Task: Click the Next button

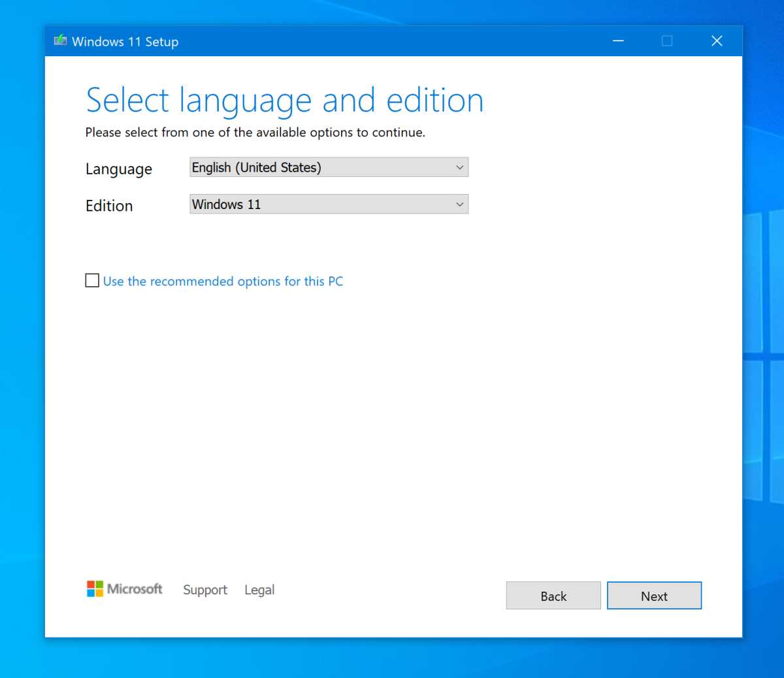Action: 654,596
